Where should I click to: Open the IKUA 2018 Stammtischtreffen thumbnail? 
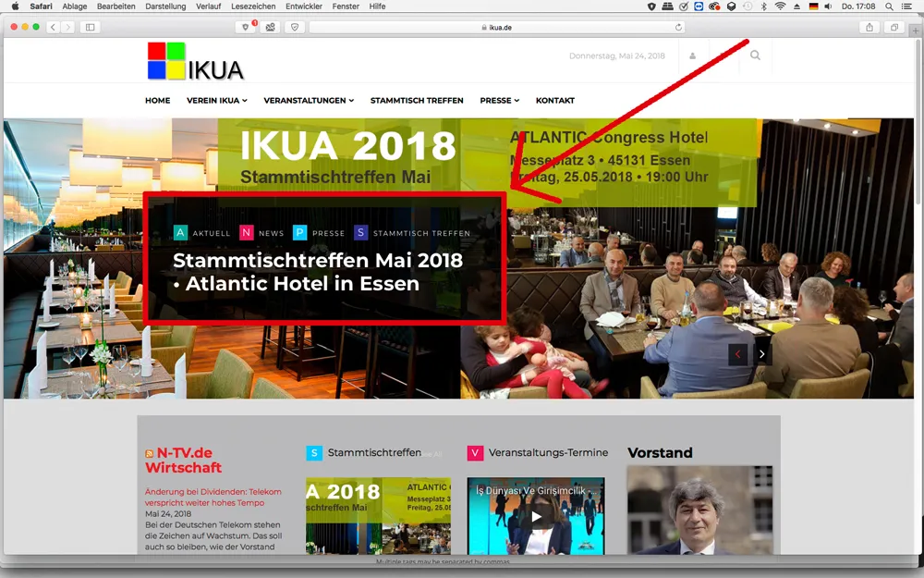coord(378,515)
